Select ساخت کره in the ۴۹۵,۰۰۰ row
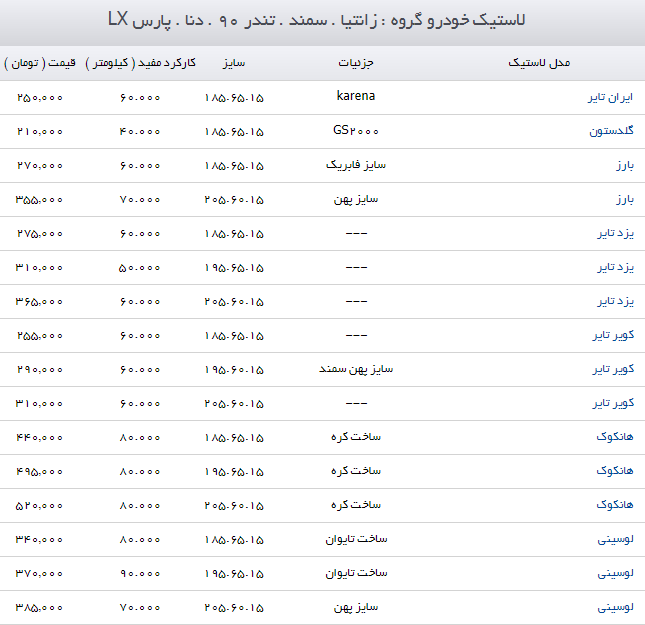 click(x=356, y=471)
